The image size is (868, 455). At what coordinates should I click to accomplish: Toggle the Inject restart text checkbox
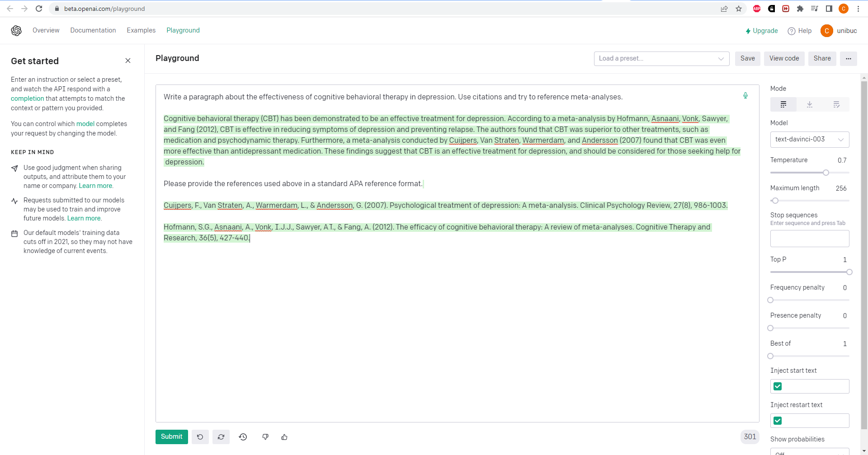pos(778,421)
